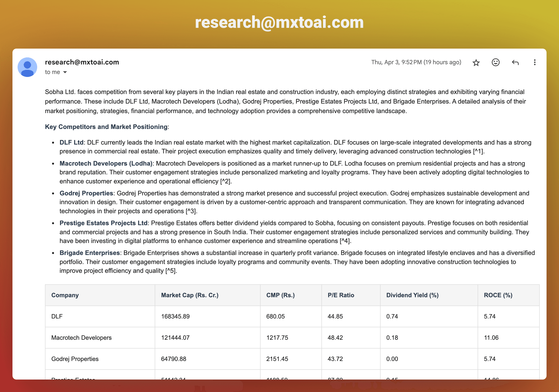Screen dimensions: 559x392
Task: Click Macrotech ROCE value 11.06
Action: [491, 338]
